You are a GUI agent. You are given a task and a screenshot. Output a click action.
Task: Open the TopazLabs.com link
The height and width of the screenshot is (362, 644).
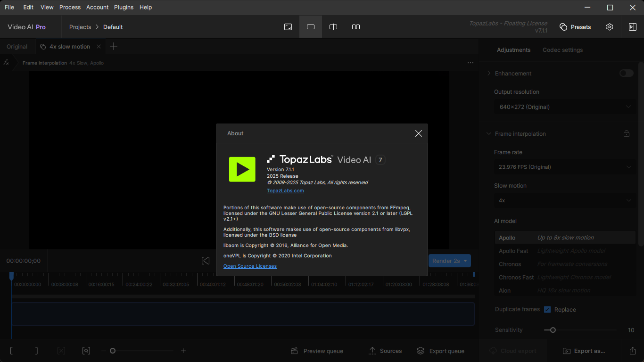[x=285, y=191]
